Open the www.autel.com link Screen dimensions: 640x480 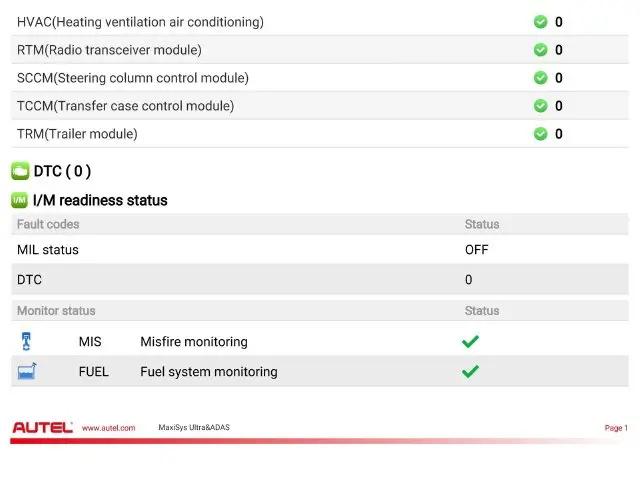click(x=109, y=428)
